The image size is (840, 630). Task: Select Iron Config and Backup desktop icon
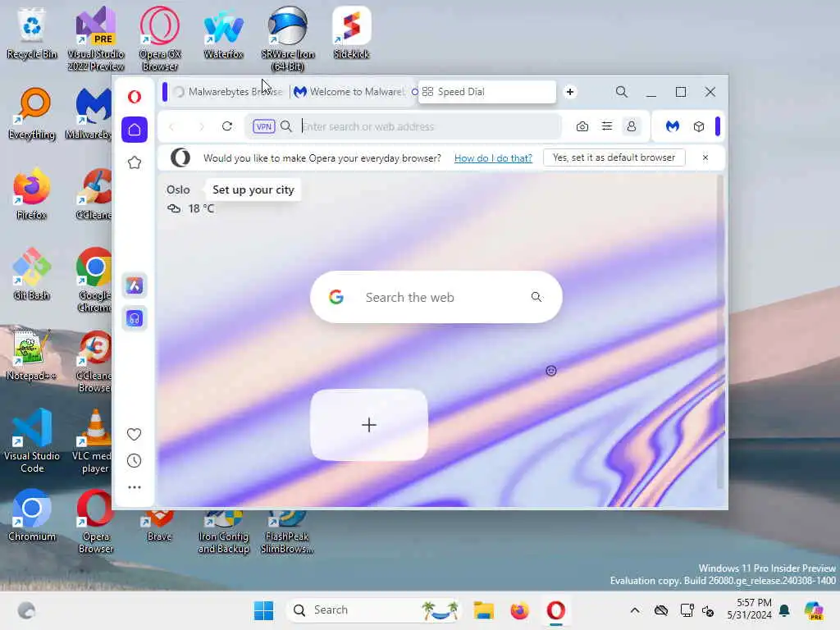coord(223,531)
